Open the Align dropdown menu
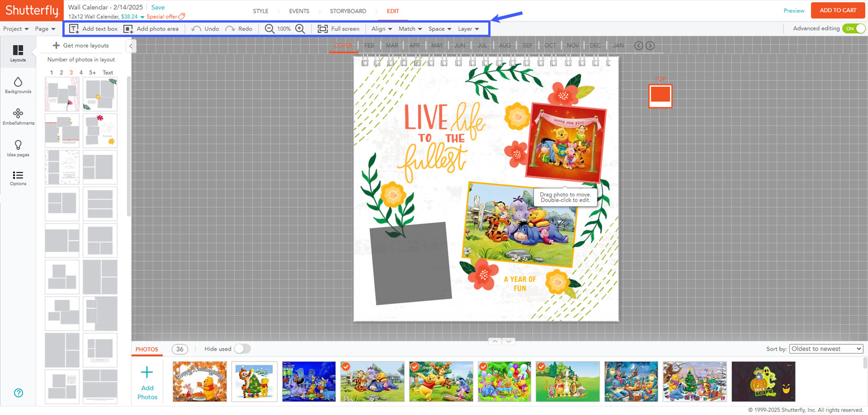This screenshot has width=868, height=415. (381, 29)
